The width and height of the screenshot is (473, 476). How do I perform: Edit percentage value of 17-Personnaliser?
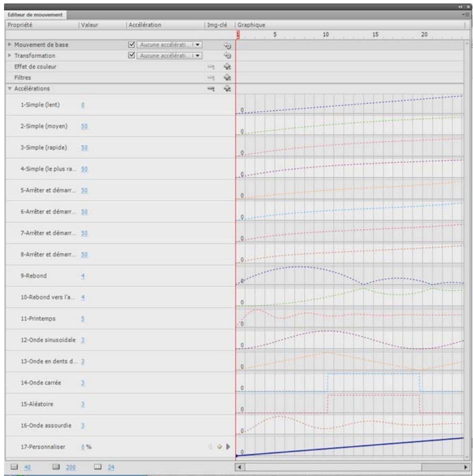(83, 447)
